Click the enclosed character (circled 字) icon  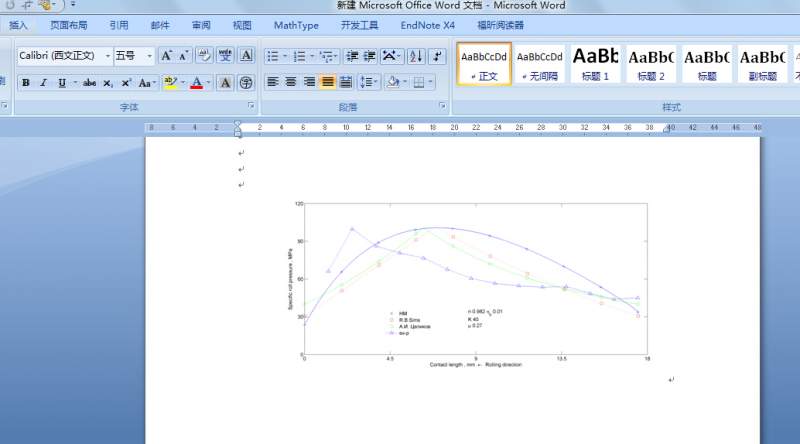[246, 83]
